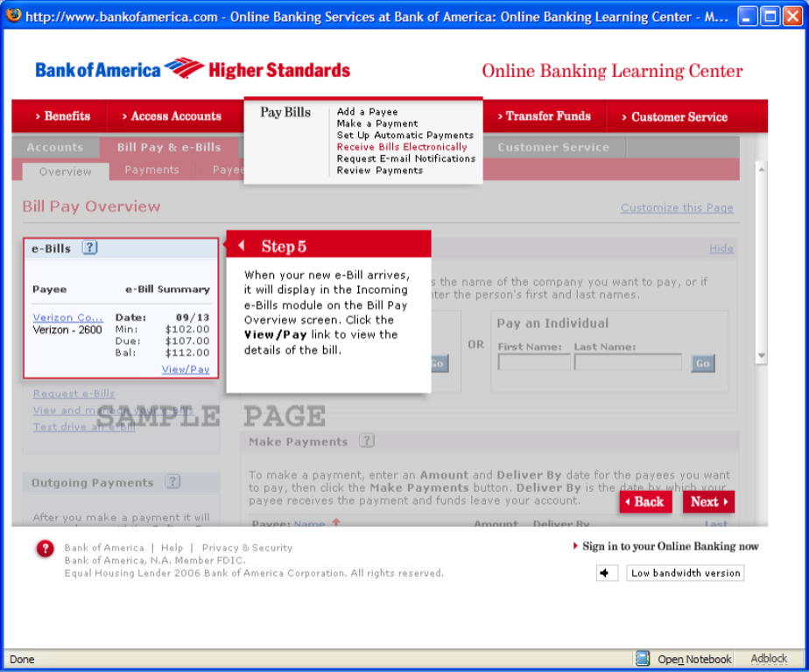Click Sign in to your Online Banking now
This screenshot has height=672, width=809.
670,546
